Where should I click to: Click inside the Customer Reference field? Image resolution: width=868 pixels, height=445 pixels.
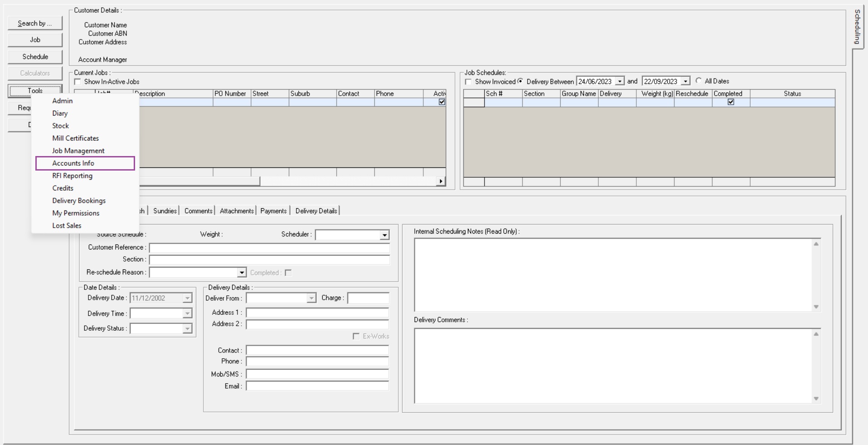pos(269,248)
